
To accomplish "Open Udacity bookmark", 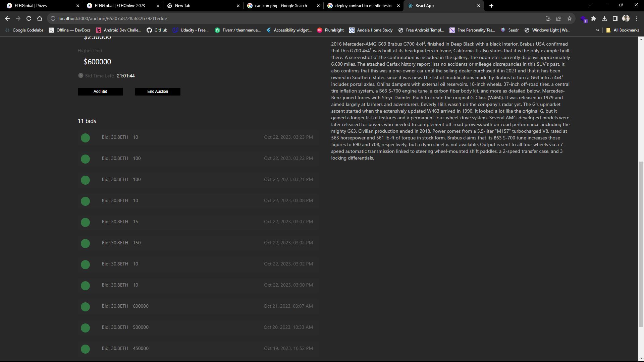I will [191, 30].
